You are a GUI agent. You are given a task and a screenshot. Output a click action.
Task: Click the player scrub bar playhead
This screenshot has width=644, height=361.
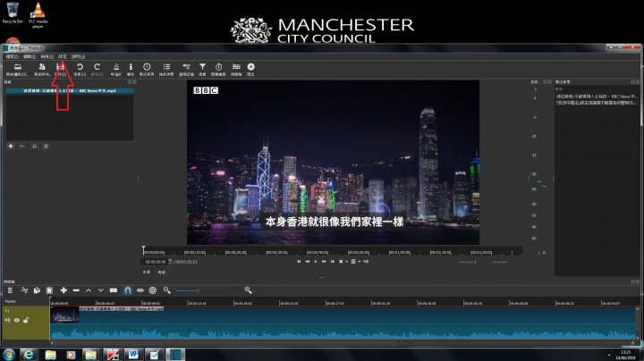[143, 250]
